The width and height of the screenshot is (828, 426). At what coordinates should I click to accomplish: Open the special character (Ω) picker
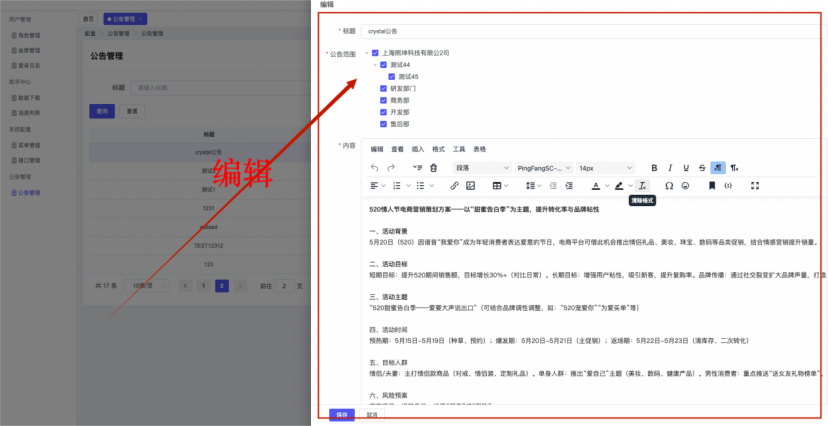[669, 186]
